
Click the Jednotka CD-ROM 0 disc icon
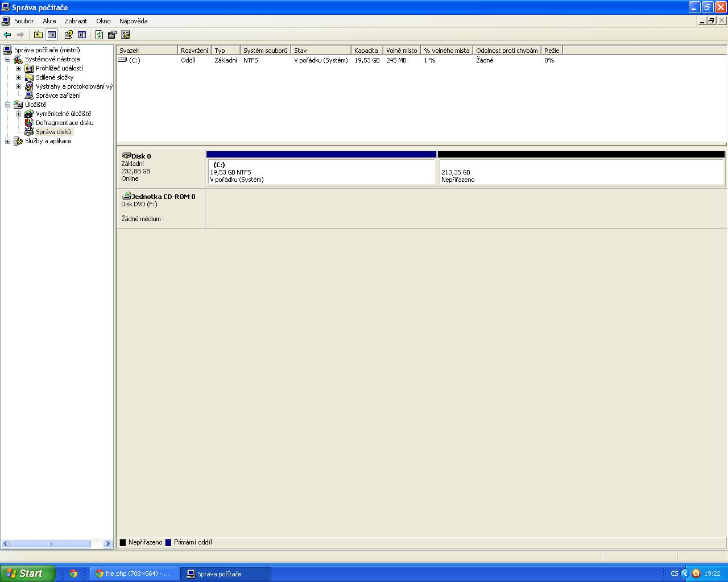point(127,196)
